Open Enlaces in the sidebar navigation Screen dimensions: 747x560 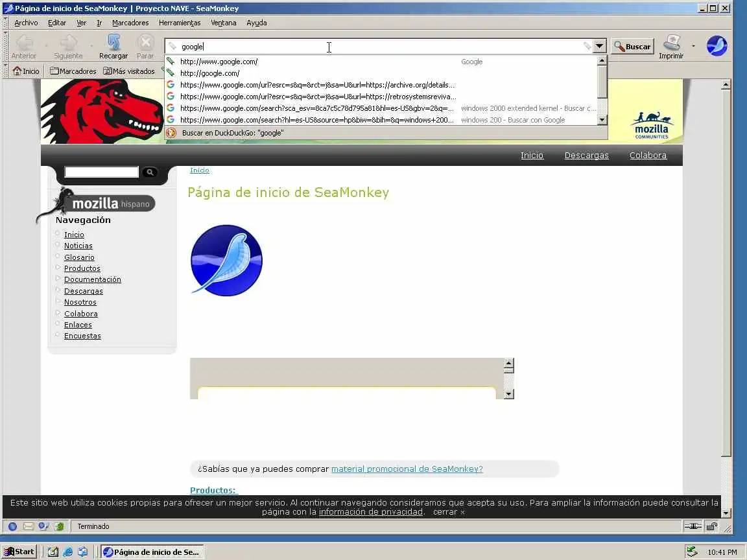[78, 325]
